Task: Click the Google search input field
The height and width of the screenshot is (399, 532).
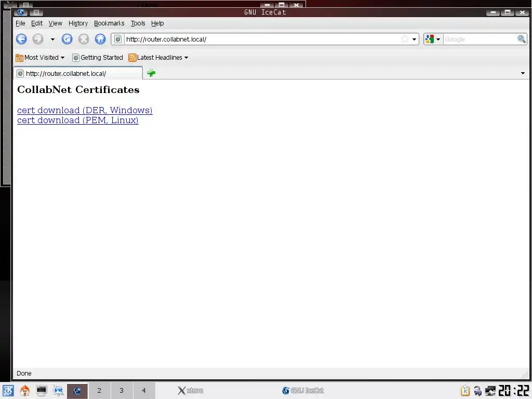Action: [x=480, y=39]
